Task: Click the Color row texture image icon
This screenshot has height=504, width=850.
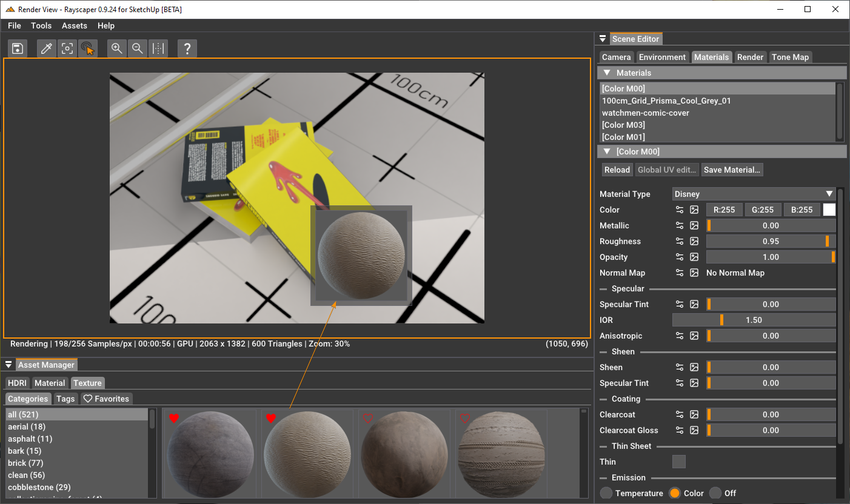Action: (x=694, y=210)
